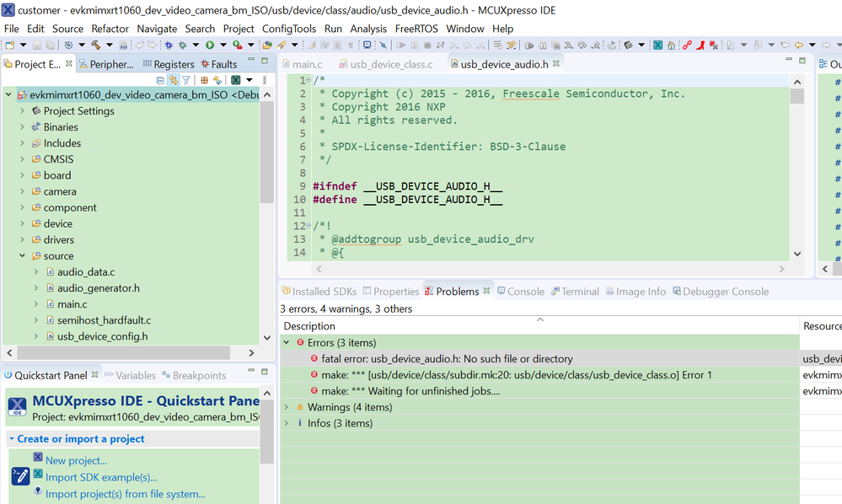Screen dimensions: 842x504
Task: Click 'Import project(s) from file system...' link
Action: pyautogui.click(x=125, y=494)
